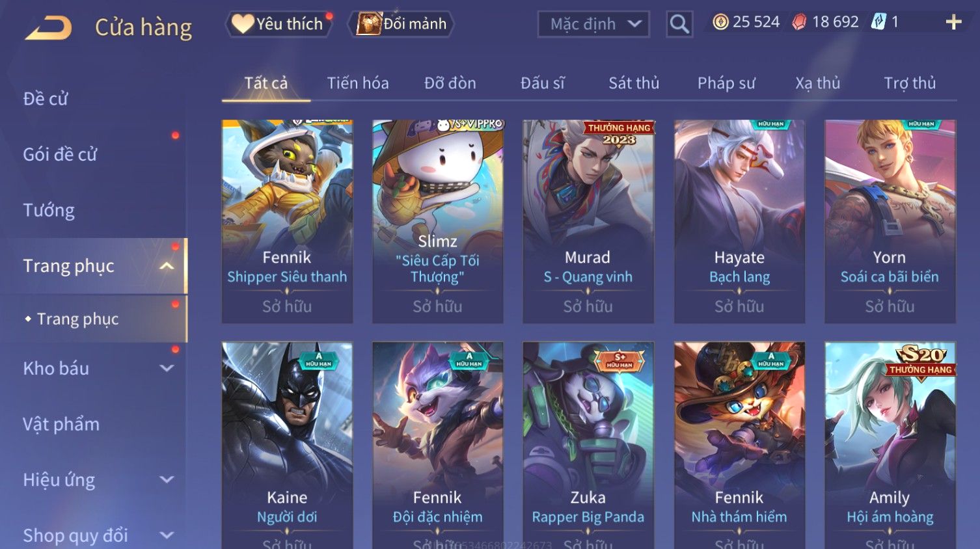Expand the Hiệu ứng sidebar section

pos(167,479)
